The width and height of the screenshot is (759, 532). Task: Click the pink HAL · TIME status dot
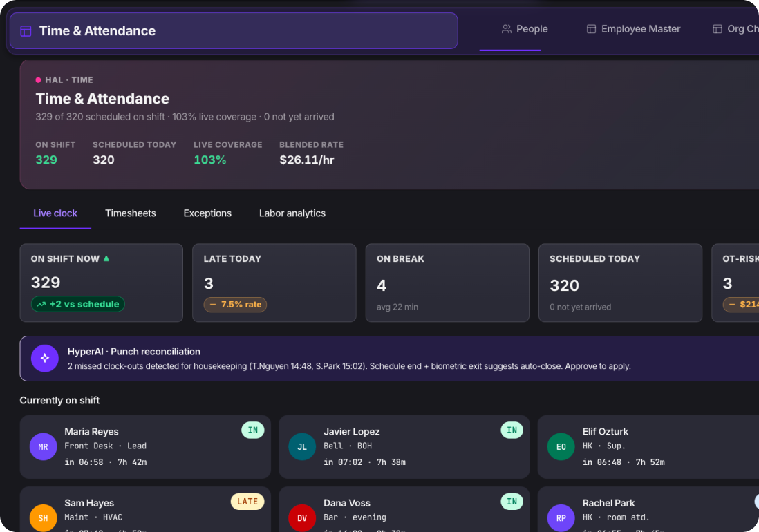point(38,80)
